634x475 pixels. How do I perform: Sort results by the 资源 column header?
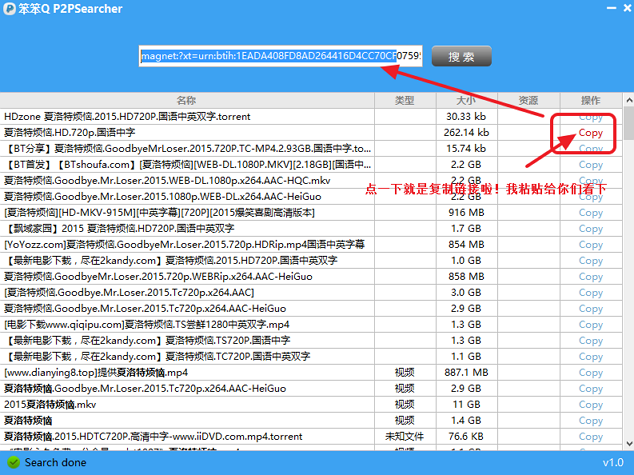click(x=528, y=100)
